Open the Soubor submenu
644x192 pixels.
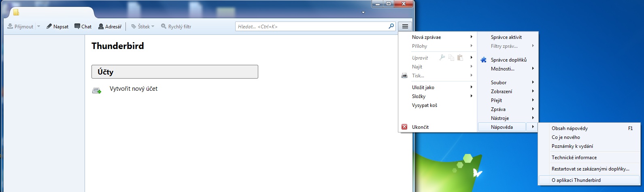pyautogui.click(x=508, y=82)
